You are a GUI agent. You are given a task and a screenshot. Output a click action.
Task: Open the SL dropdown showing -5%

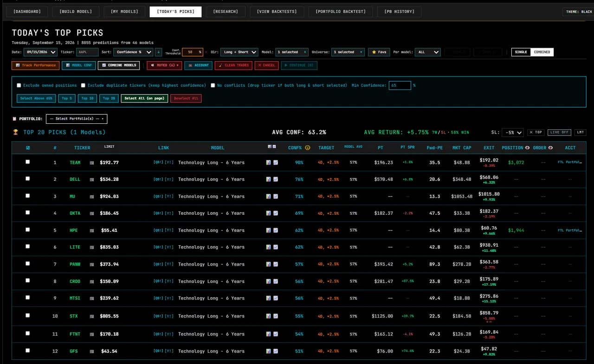pyautogui.click(x=513, y=133)
